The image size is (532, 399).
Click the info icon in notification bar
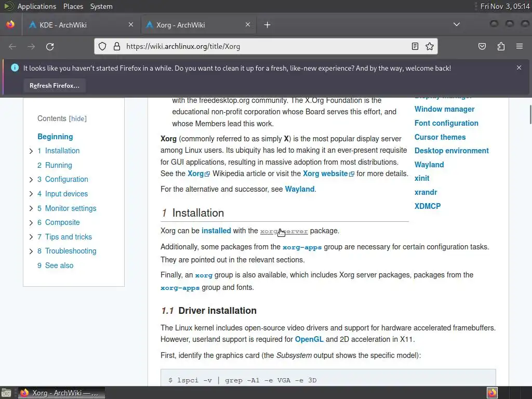pyautogui.click(x=15, y=68)
